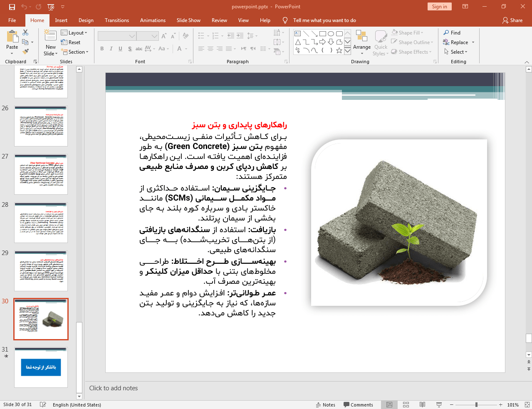Click the Copy icon

click(25, 42)
